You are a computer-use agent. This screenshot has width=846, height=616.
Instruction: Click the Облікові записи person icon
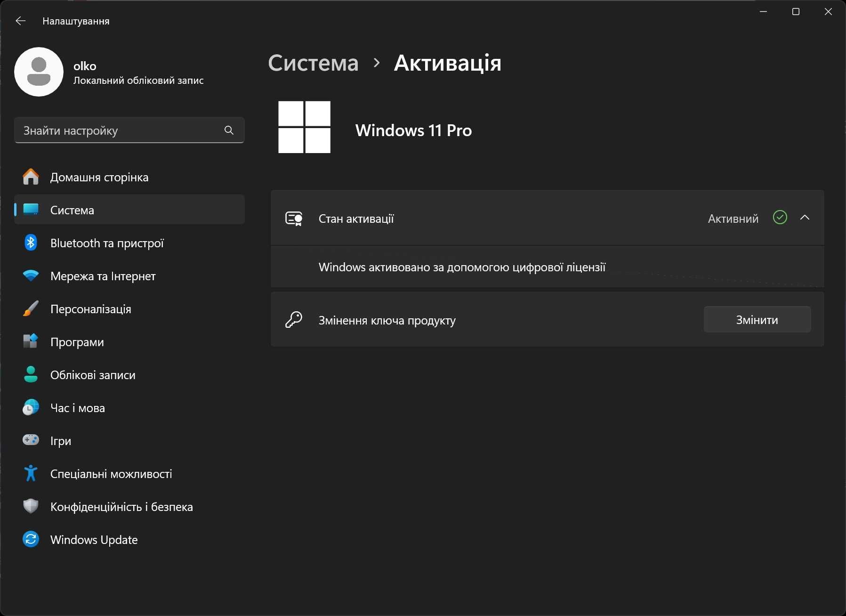click(31, 374)
